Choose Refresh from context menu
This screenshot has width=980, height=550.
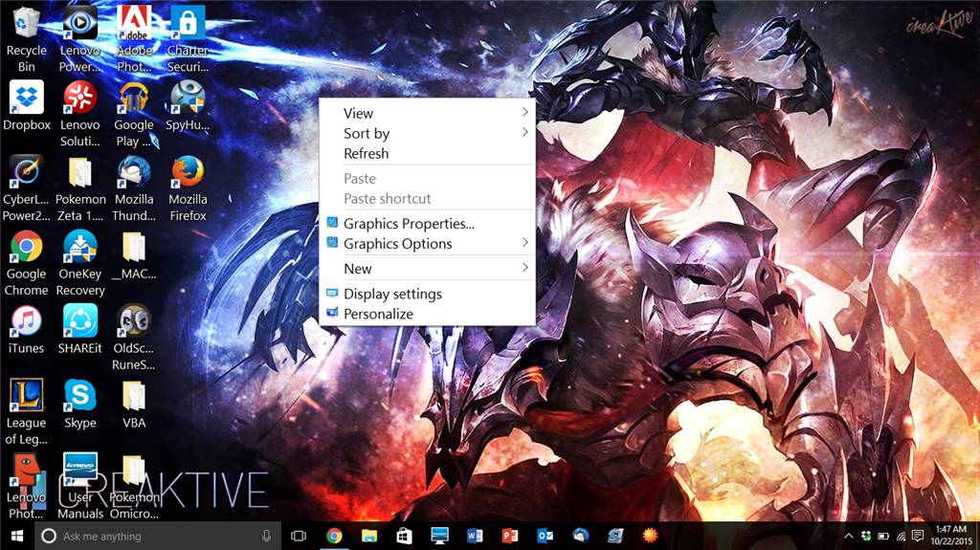click(428, 153)
